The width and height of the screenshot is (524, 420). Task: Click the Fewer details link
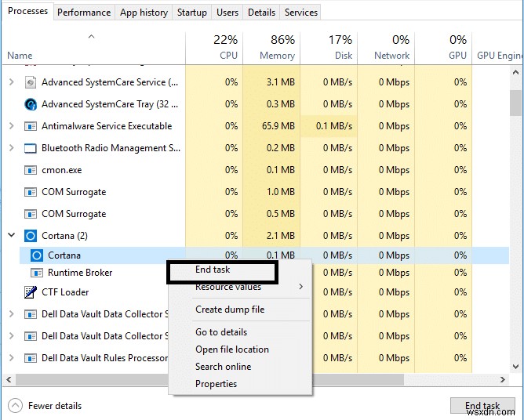click(x=55, y=406)
